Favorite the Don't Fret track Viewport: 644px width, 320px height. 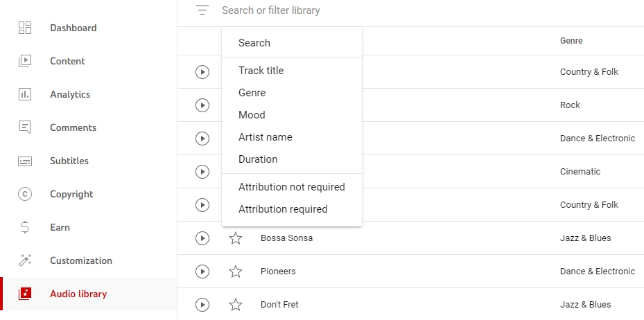click(x=235, y=304)
